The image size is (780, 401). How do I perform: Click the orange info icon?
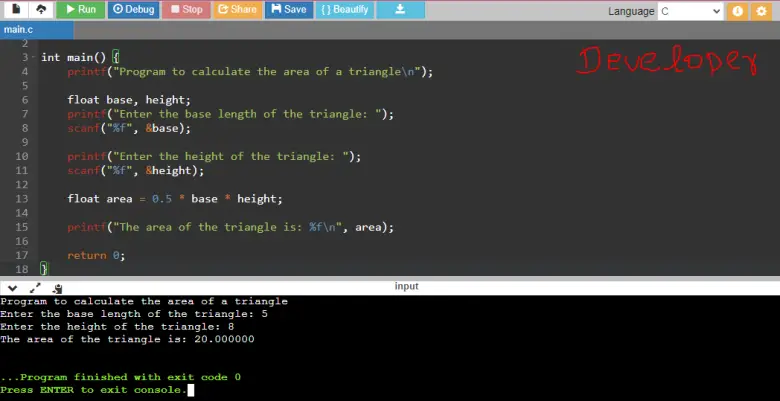[737, 11]
